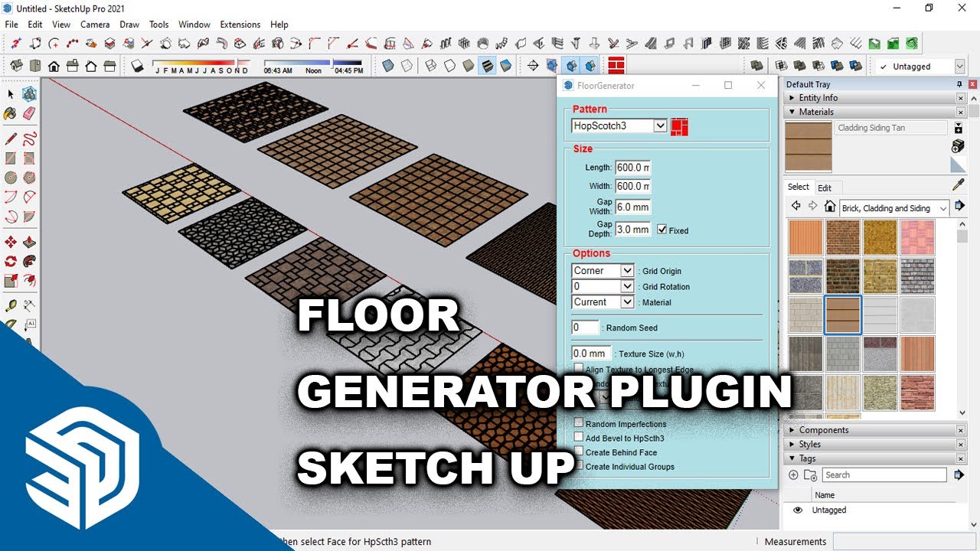Screen dimensions: 980x551
Task: Expand the Styles tray panel
Action: 792,444
